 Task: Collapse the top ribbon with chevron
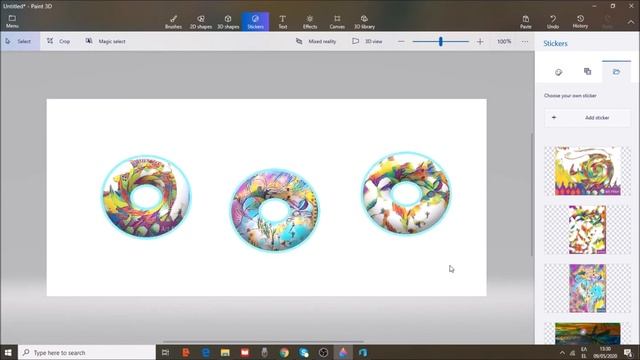point(631,22)
